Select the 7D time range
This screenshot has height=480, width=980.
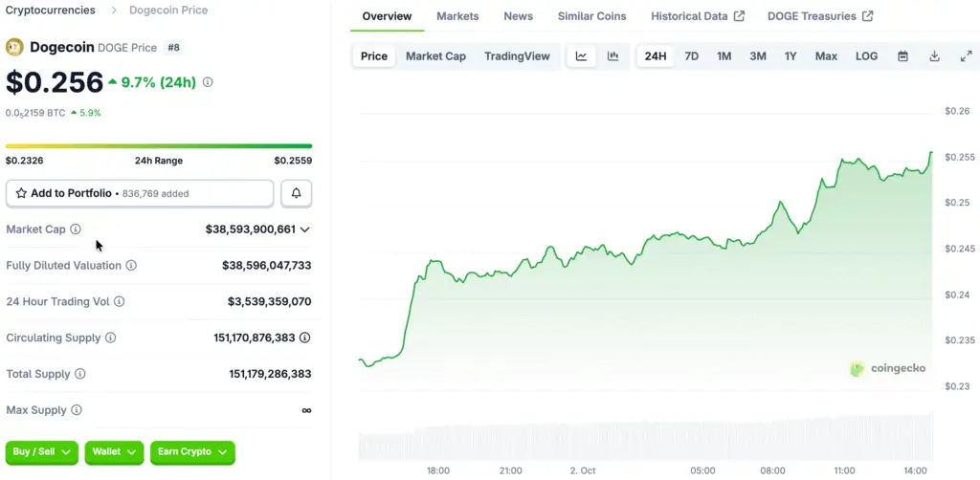click(x=691, y=56)
